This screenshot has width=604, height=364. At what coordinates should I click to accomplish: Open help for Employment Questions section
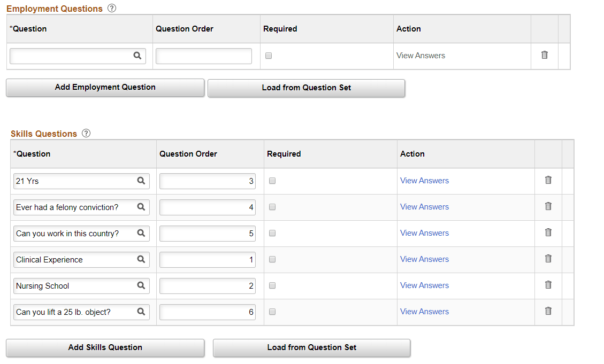pyautogui.click(x=111, y=8)
